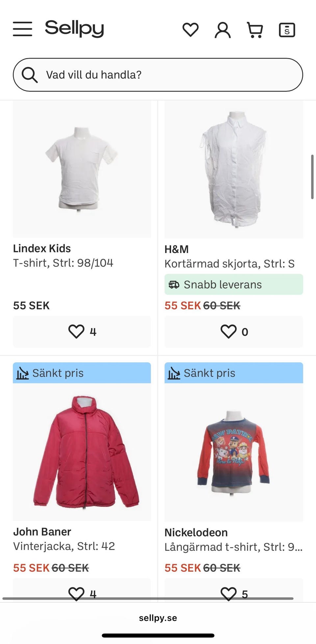Open the John Baner product title

[42, 531]
